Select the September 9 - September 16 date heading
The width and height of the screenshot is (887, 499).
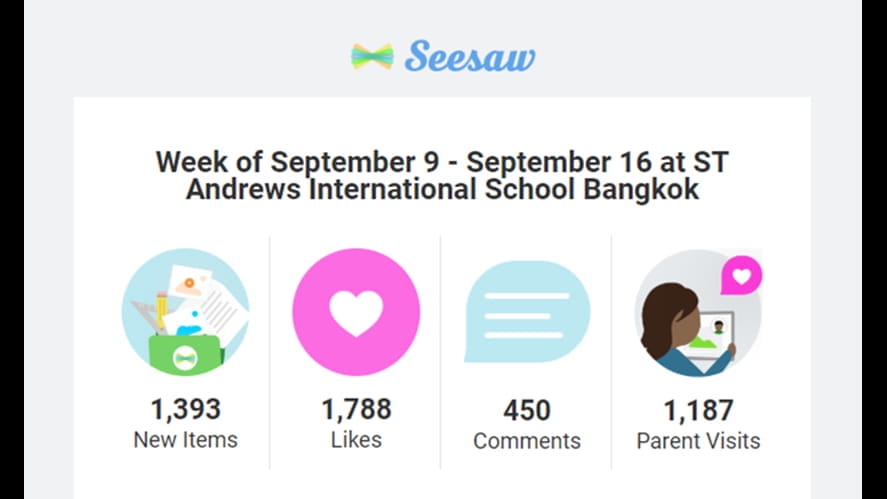point(443,162)
